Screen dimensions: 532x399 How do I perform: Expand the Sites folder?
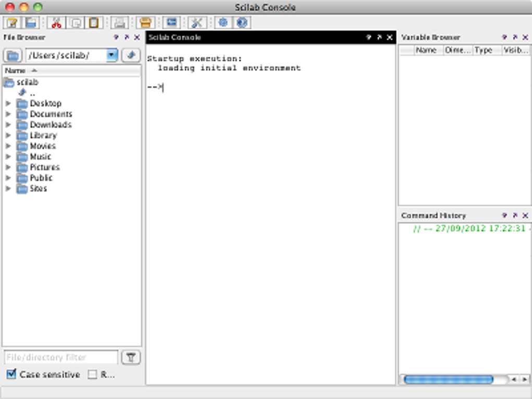[x=8, y=189]
